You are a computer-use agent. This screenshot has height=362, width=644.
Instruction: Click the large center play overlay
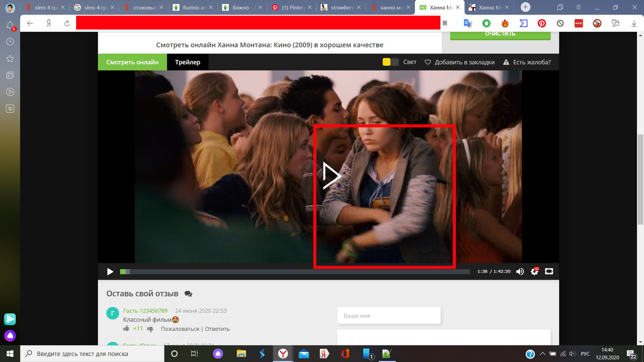[x=332, y=176]
